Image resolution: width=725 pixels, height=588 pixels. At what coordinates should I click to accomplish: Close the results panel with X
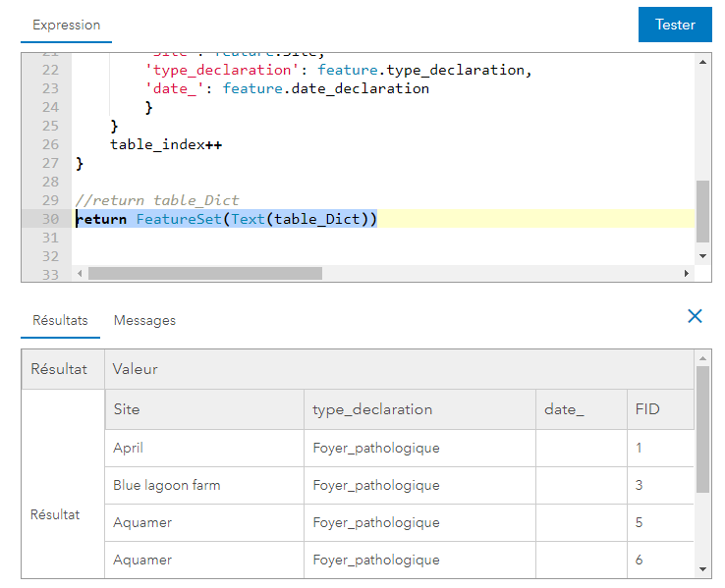coord(695,316)
